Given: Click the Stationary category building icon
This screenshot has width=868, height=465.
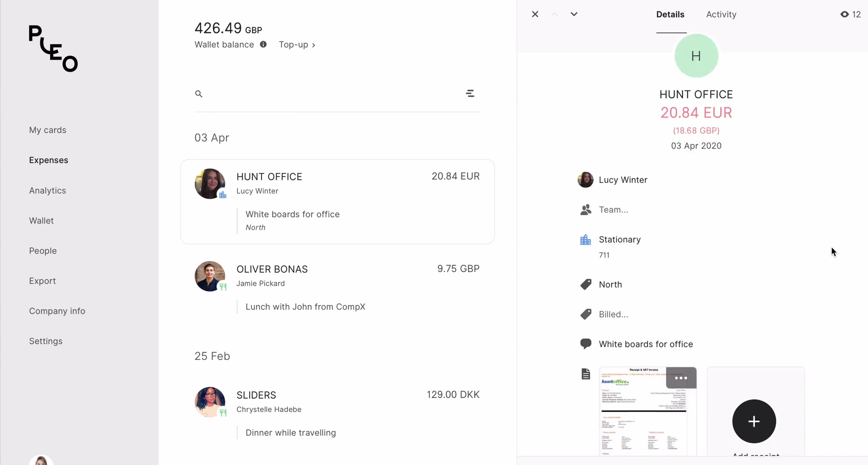Looking at the screenshot, I should tap(586, 240).
